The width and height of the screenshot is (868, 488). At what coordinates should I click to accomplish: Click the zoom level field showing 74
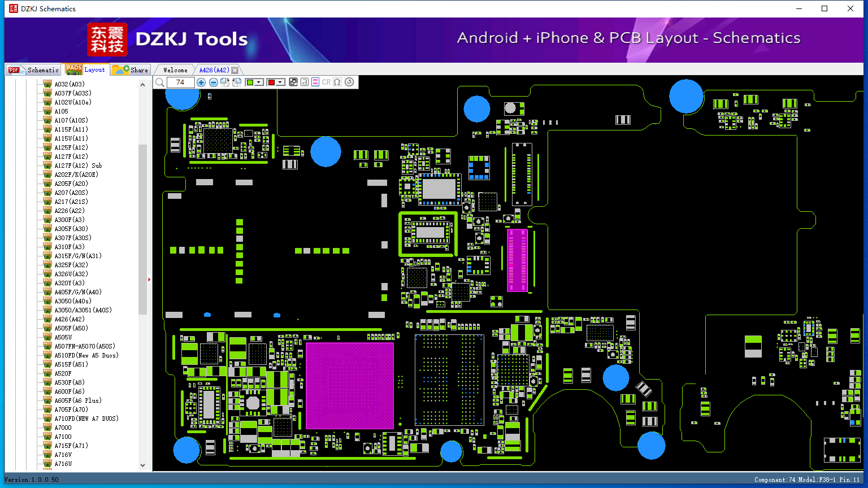[x=180, y=82]
